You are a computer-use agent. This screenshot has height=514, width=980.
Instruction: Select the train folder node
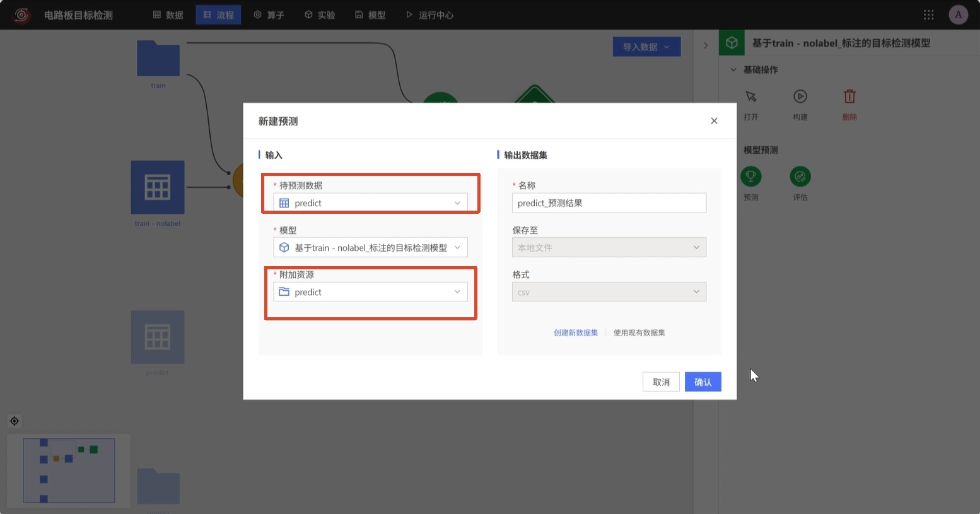pyautogui.click(x=158, y=59)
